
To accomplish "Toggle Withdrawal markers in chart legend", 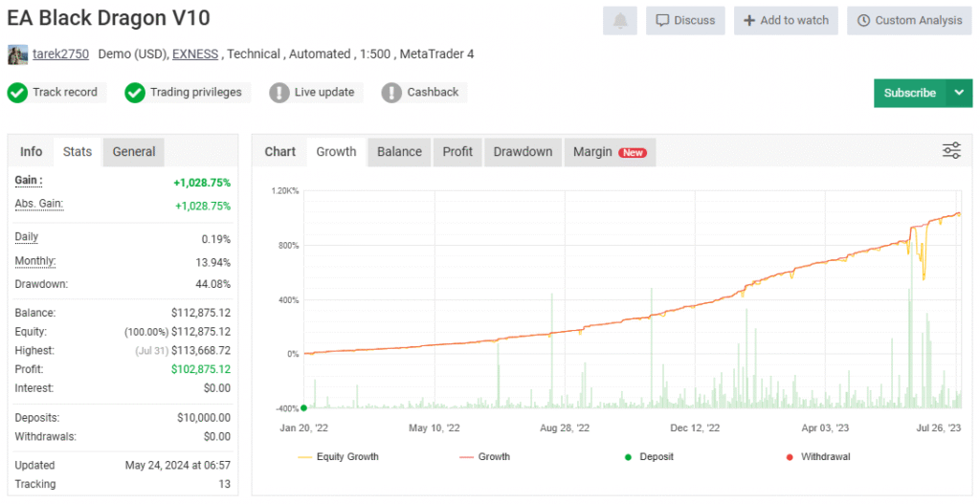I will pyautogui.click(x=818, y=457).
